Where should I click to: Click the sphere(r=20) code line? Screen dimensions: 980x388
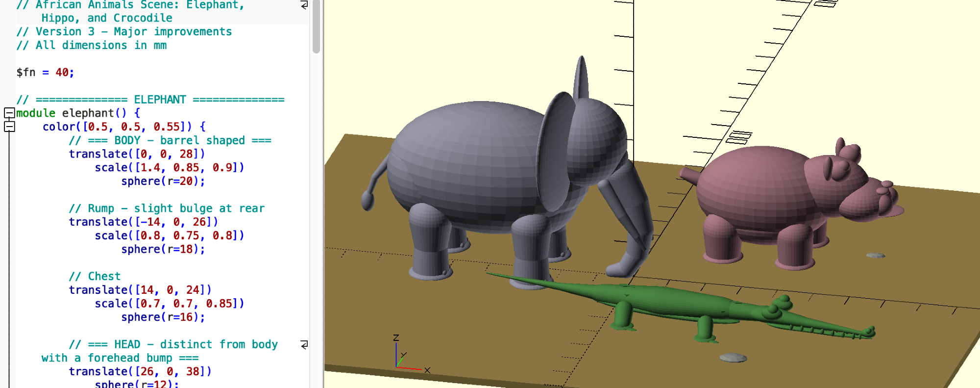coord(163,181)
